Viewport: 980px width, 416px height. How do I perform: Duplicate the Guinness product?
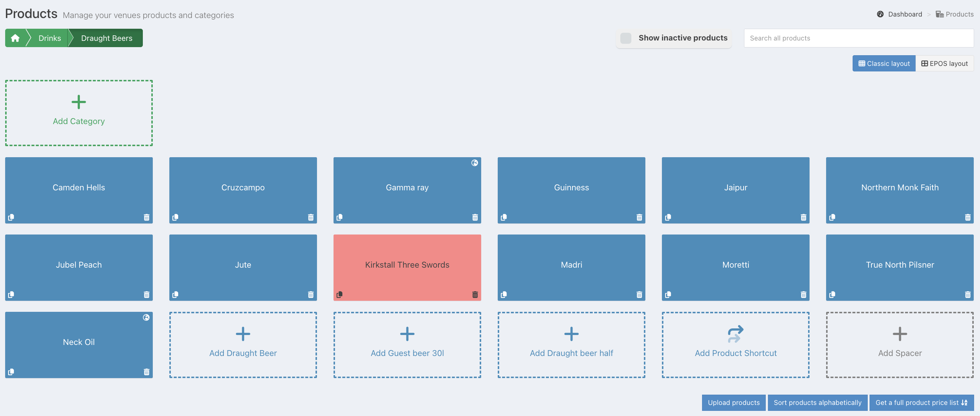coord(504,217)
